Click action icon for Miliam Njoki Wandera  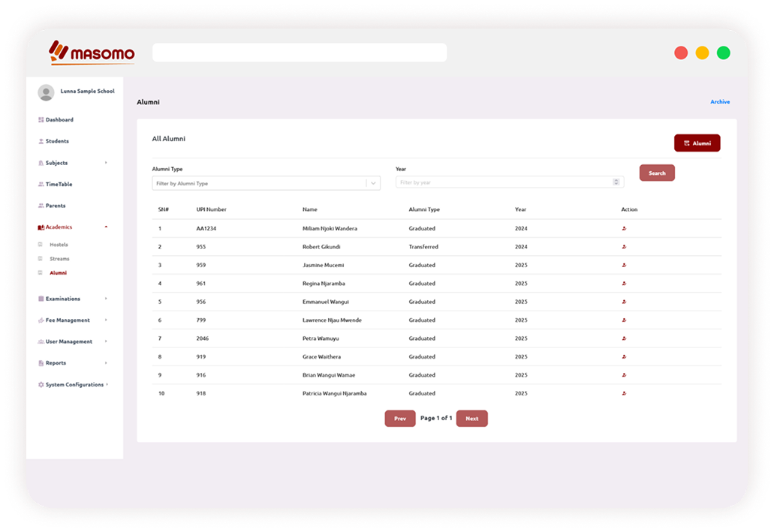pos(624,229)
